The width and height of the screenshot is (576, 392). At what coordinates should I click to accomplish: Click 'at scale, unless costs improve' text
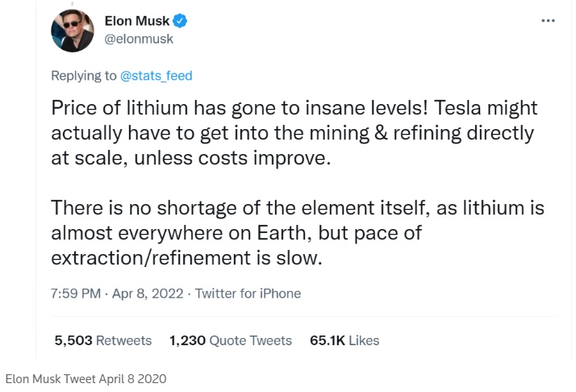tap(191, 158)
